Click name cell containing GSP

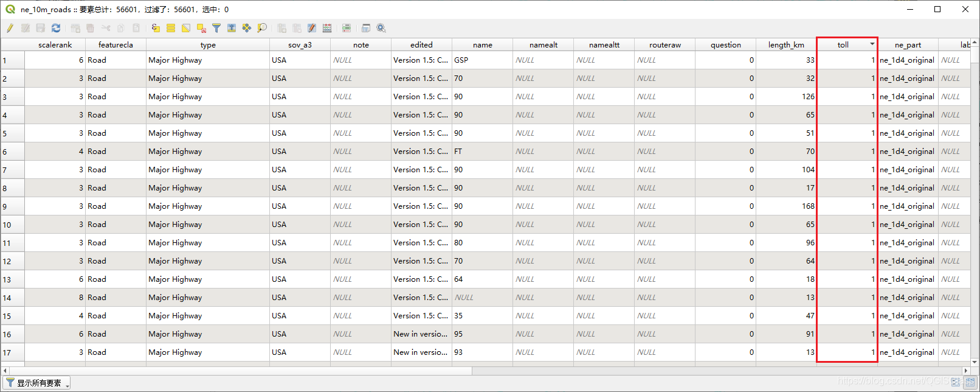coord(483,60)
